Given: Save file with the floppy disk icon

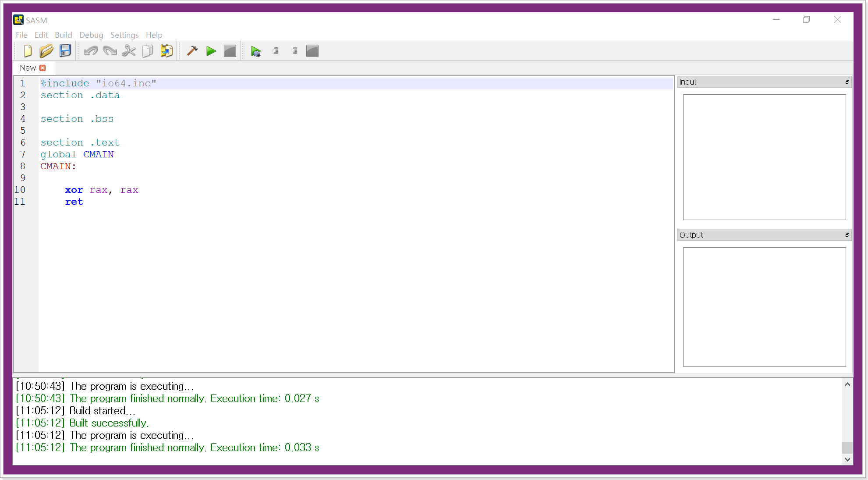Looking at the screenshot, I should [x=65, y=51].
